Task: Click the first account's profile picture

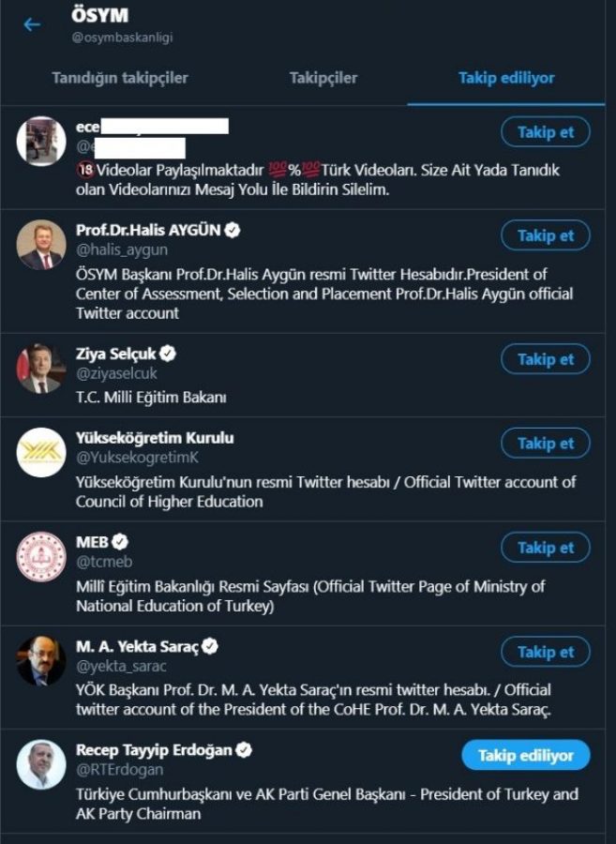Action: [x=41, y=142]
